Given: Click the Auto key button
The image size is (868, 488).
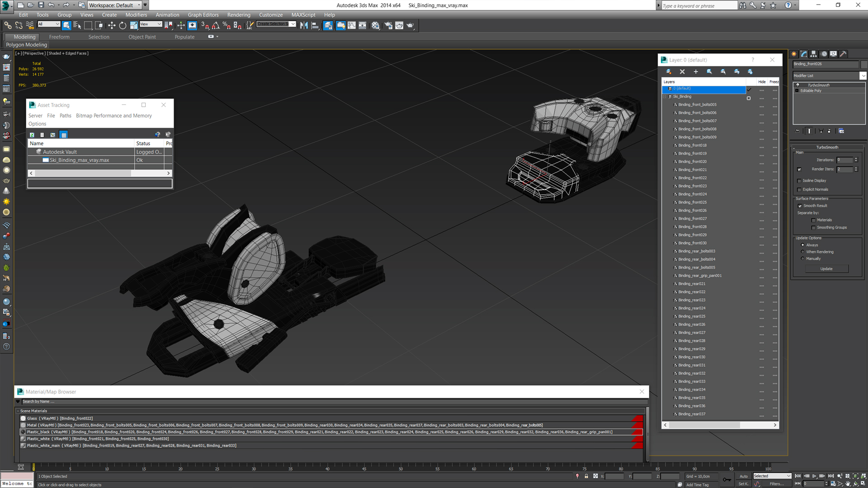Looking at the screenshot, I should [744, 476].
